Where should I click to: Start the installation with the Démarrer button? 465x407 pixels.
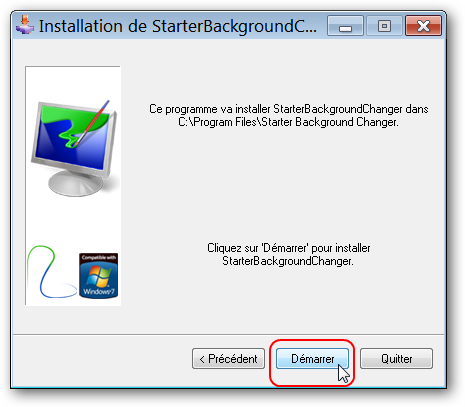click(312, 359)
